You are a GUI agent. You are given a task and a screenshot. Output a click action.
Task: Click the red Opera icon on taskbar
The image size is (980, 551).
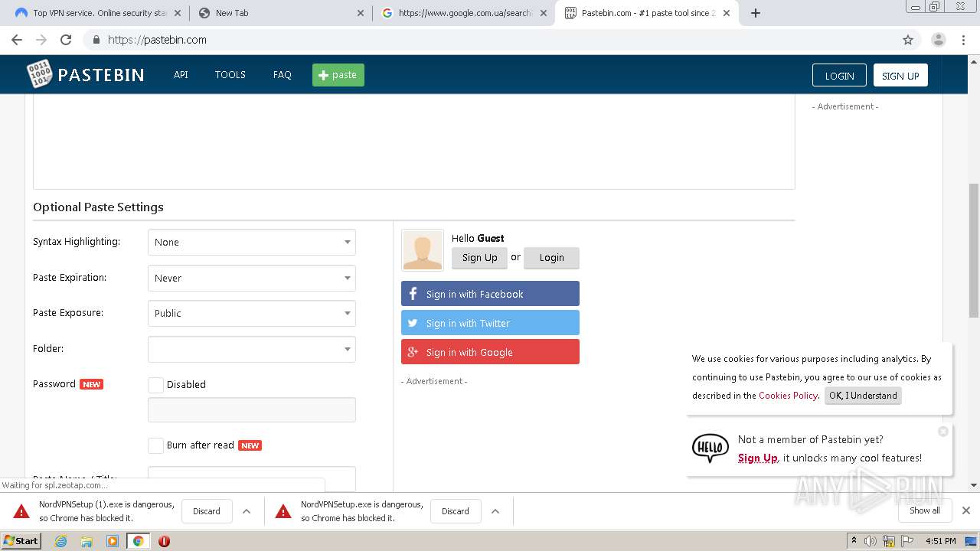(x=164, y=541)
